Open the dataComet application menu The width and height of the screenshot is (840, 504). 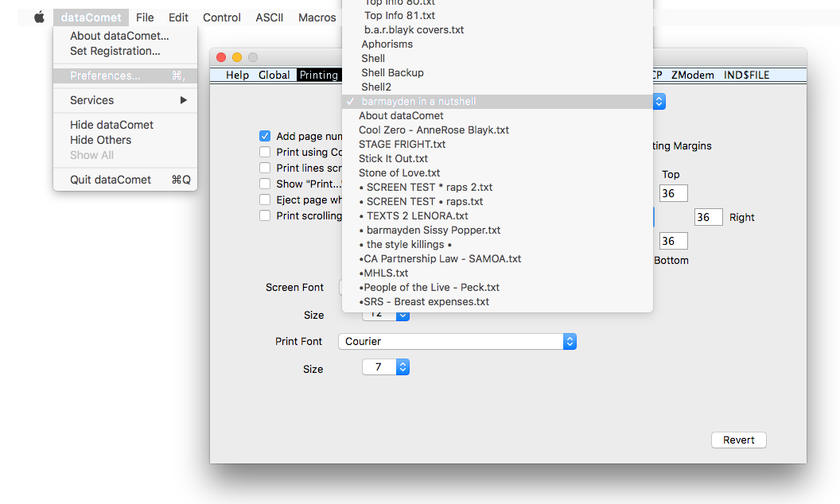point(91,17)
